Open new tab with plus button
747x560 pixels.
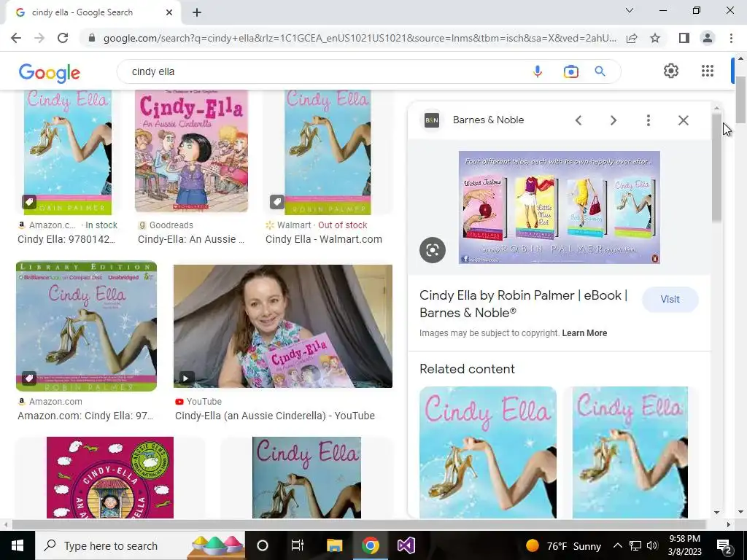tap(197, 12)
